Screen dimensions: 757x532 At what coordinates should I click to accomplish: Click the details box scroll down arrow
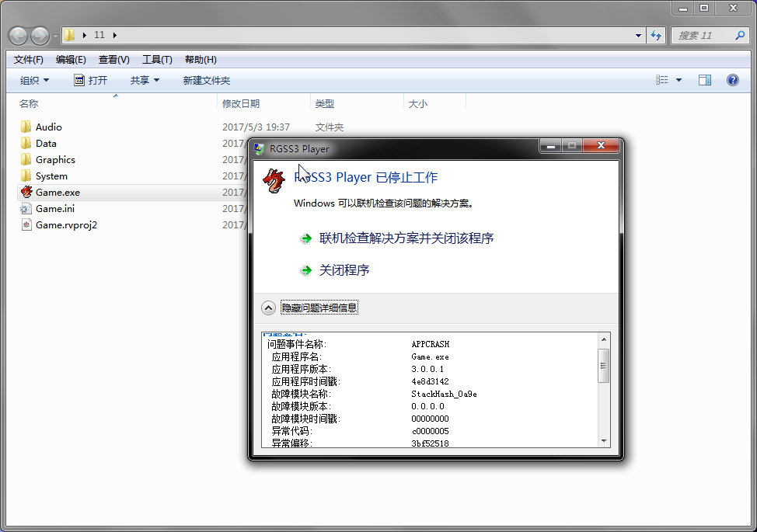click(x=604, y=441)
